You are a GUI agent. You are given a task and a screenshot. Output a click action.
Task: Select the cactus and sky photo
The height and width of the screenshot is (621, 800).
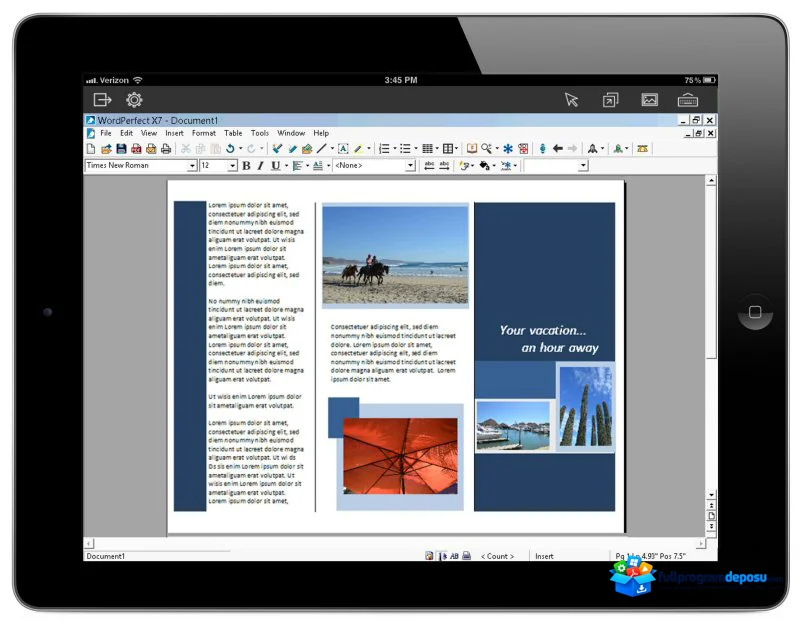coord(585,407)
